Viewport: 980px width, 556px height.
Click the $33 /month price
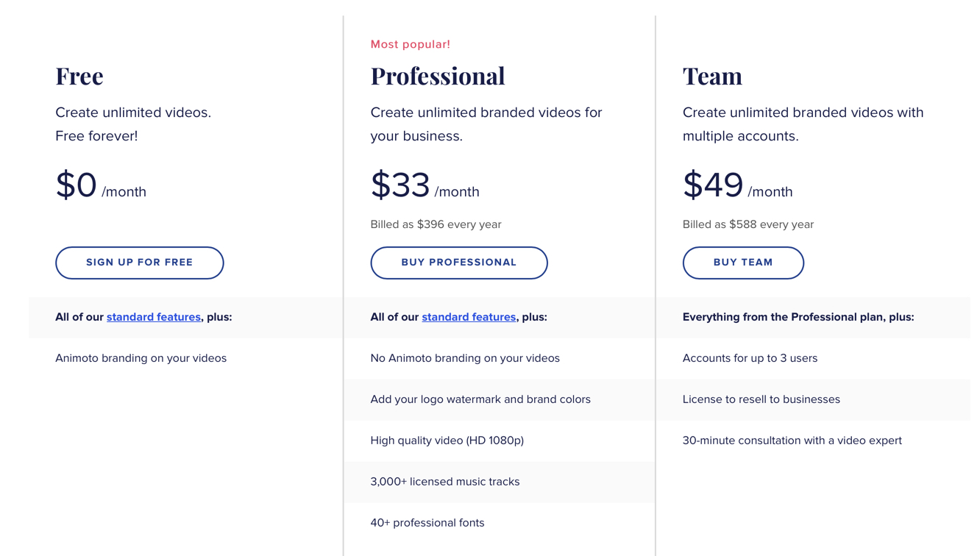(x=425, y=185)
